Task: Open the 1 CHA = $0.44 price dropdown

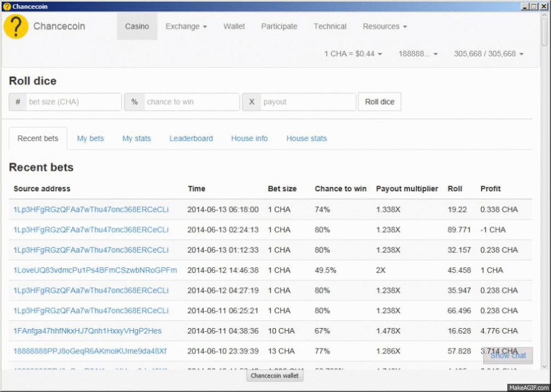Action: coord(353,54)
